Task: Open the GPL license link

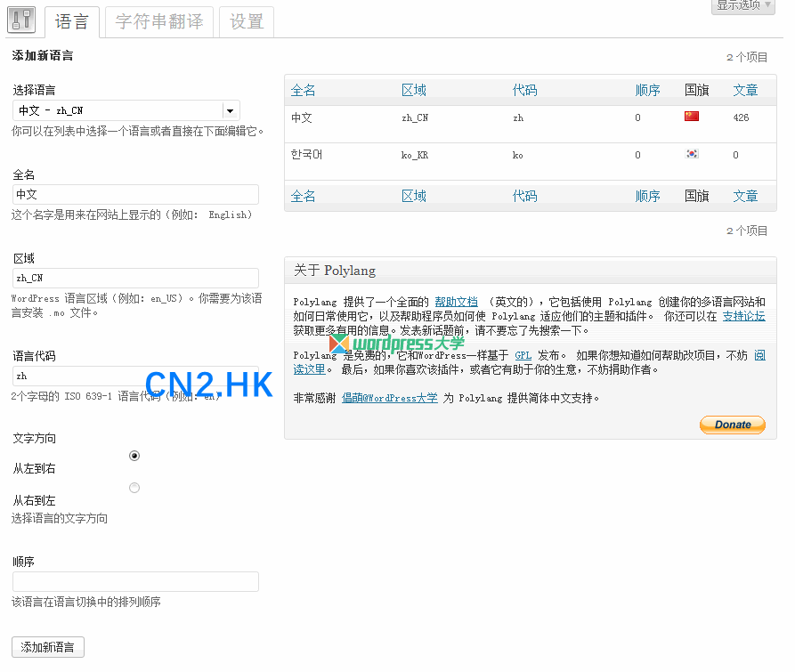Action: click(523, 354)
